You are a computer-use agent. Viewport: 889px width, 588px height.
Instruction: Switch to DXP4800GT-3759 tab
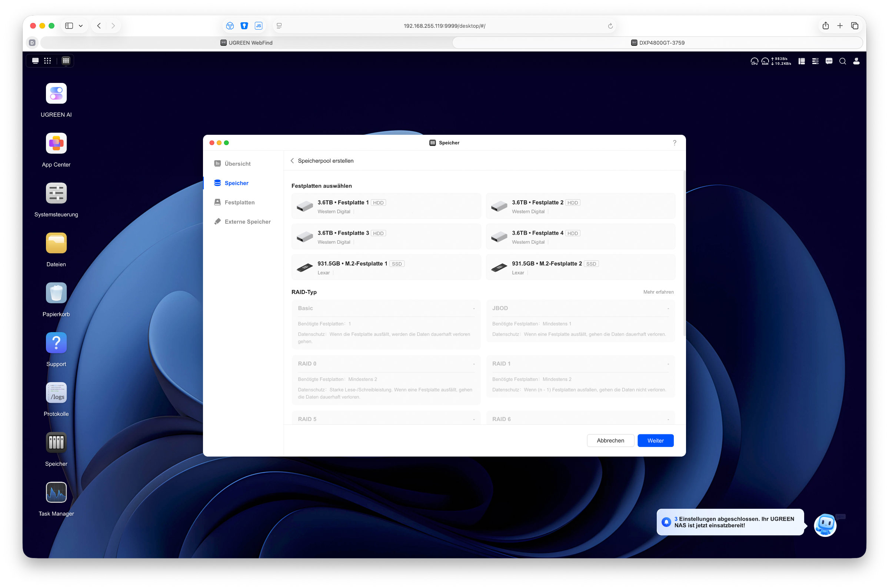657,43
